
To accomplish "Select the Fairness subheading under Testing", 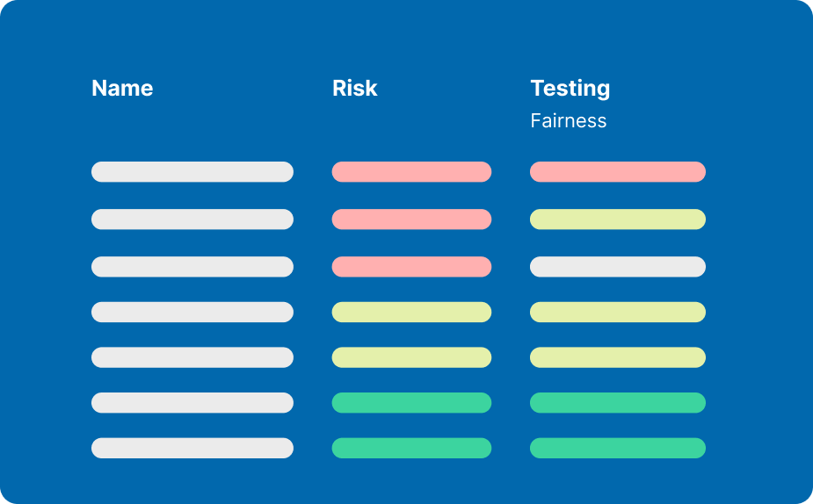I will click(568, 121).
